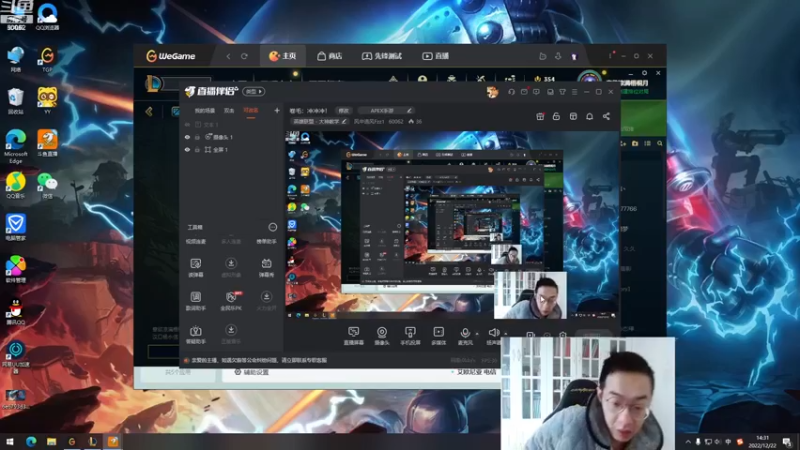Click WeGame download arrow icon

[x=558, y=56]
